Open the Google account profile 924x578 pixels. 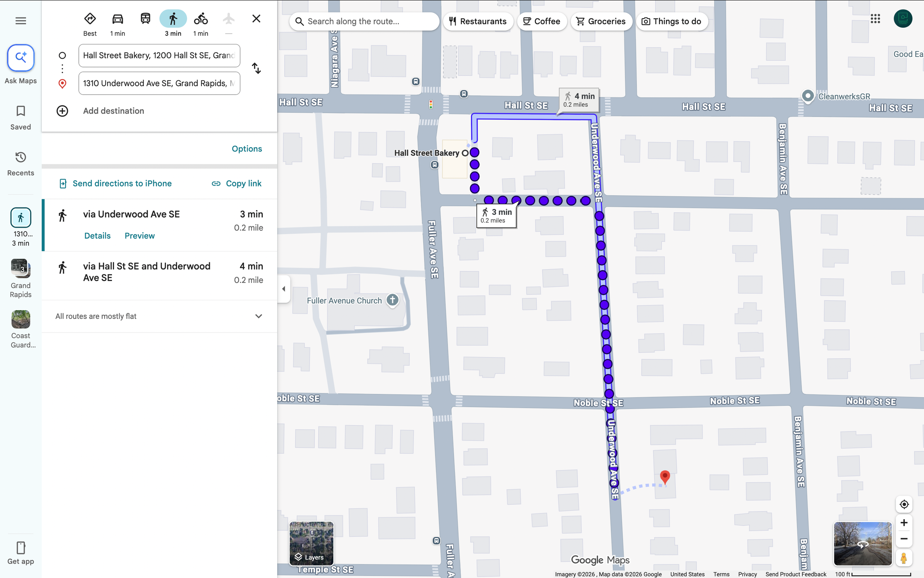pos(903,19)
